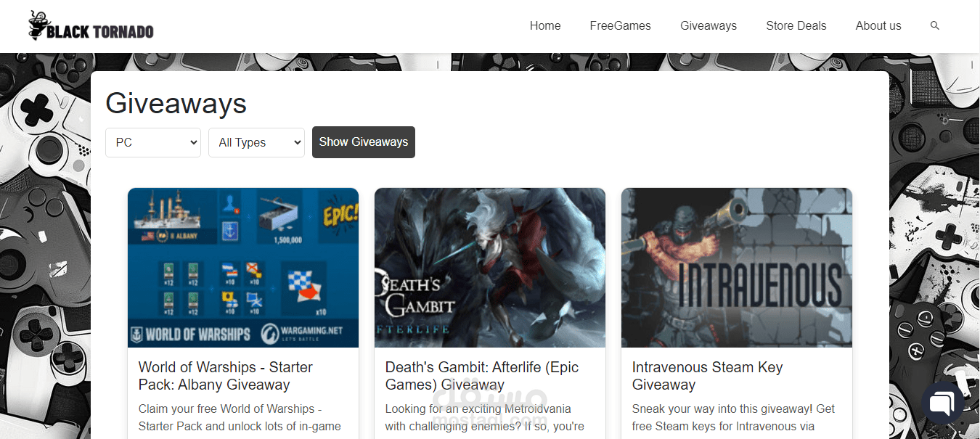Expand the All Types dropdown
Viewport: 980px width, 439px height.
[256, 142]
